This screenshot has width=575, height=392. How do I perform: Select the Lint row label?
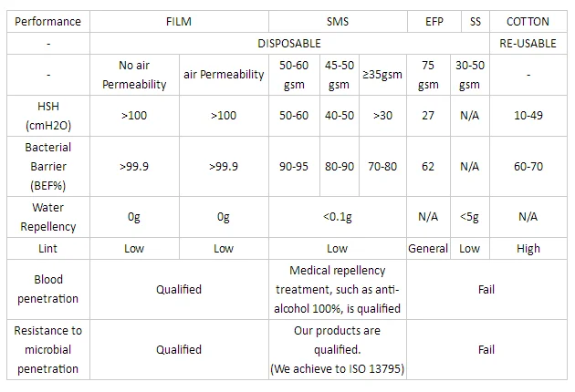coord(48,248)
